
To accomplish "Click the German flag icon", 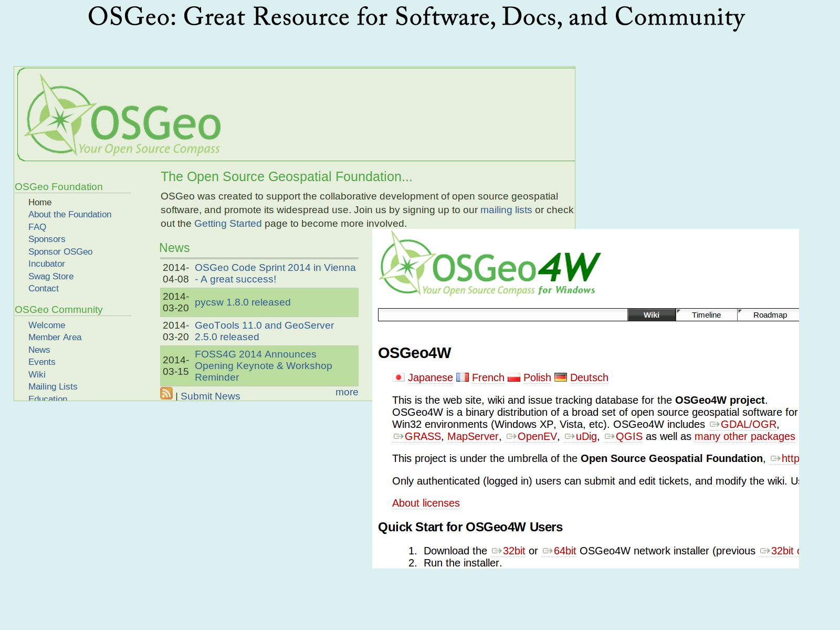I will (561, 377).
